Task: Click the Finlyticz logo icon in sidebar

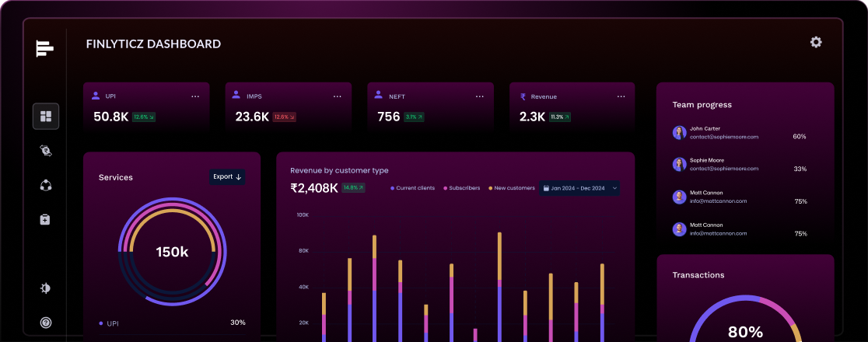Action: coord(45,48)
